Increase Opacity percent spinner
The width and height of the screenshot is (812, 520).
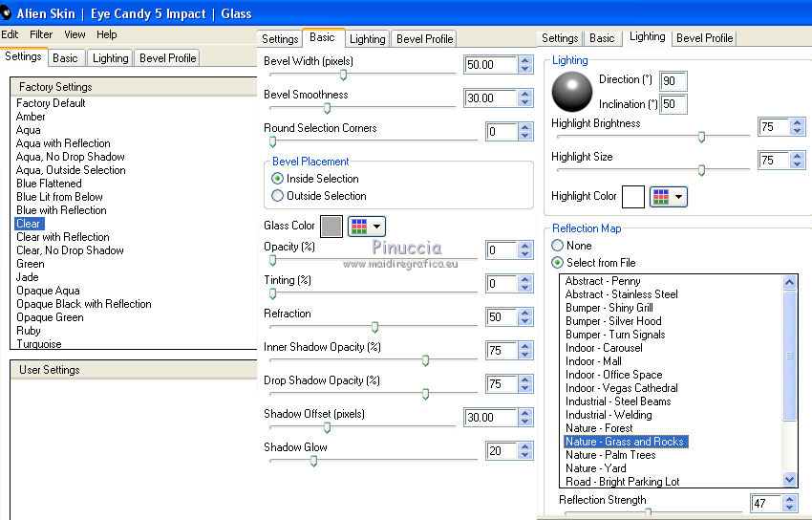[525, 246]
